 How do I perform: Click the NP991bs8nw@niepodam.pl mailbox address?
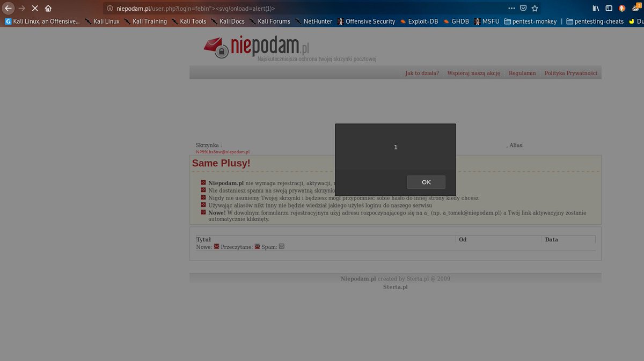[x=223, y=152]
